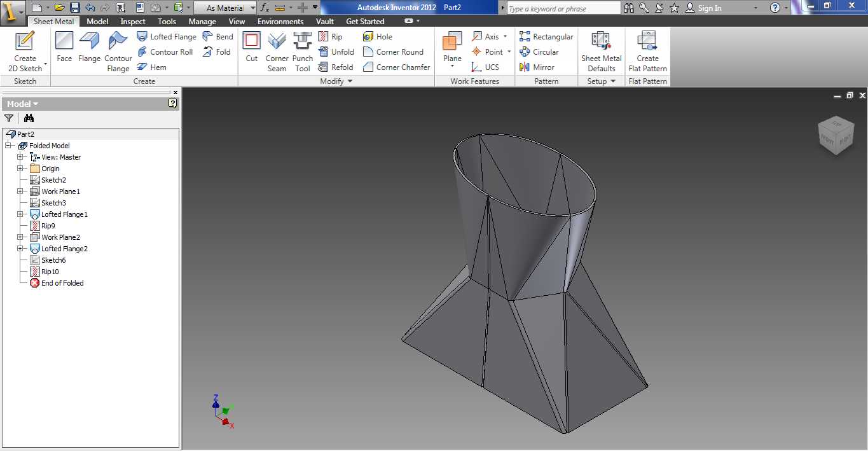Open the Tools ribbon tab
The image size is (868, 451).
167,21
